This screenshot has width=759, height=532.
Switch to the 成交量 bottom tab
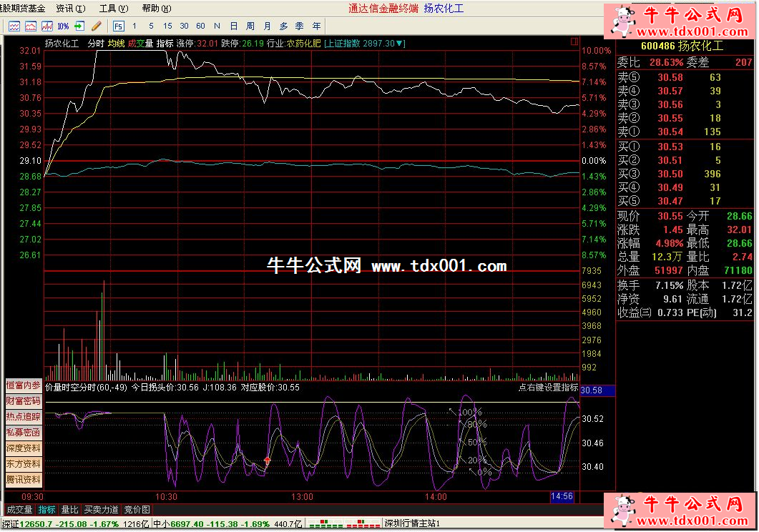tap(19, 510)
